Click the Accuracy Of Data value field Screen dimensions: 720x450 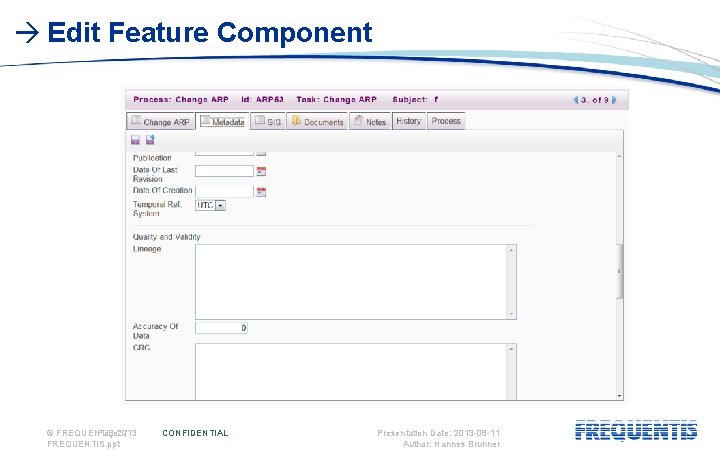click(x=221, y=327)
